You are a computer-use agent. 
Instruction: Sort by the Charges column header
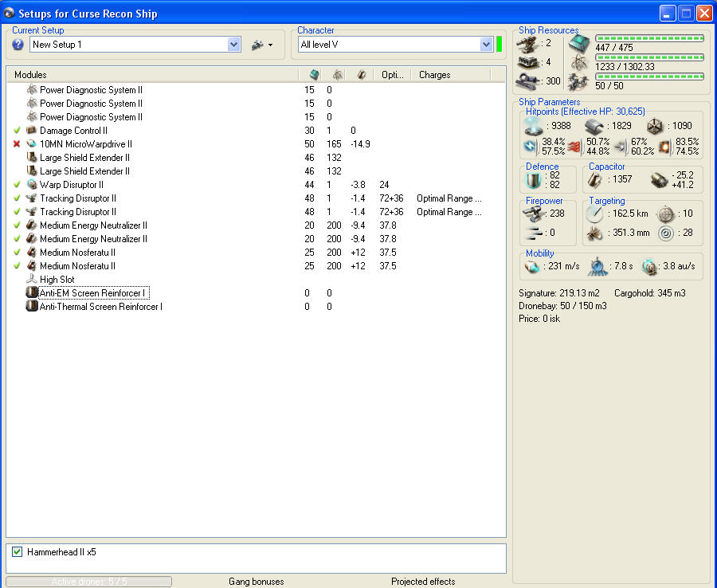pos(450,75)
